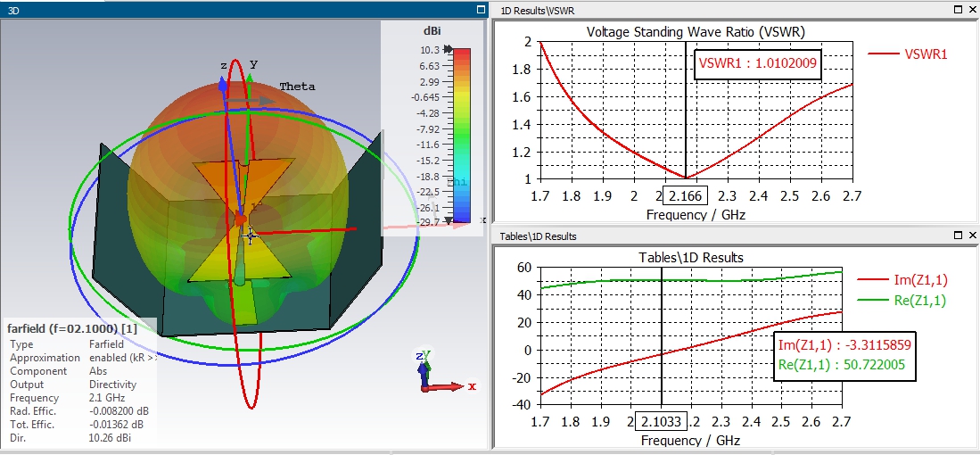Click the -29.7 value on color scale
980x455 pixels.
(x=428, y=222)
